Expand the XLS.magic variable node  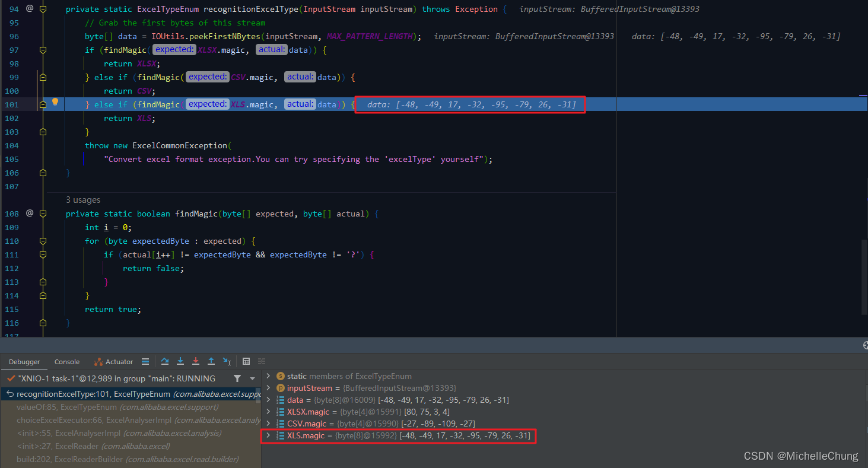(x=268, y=435)
